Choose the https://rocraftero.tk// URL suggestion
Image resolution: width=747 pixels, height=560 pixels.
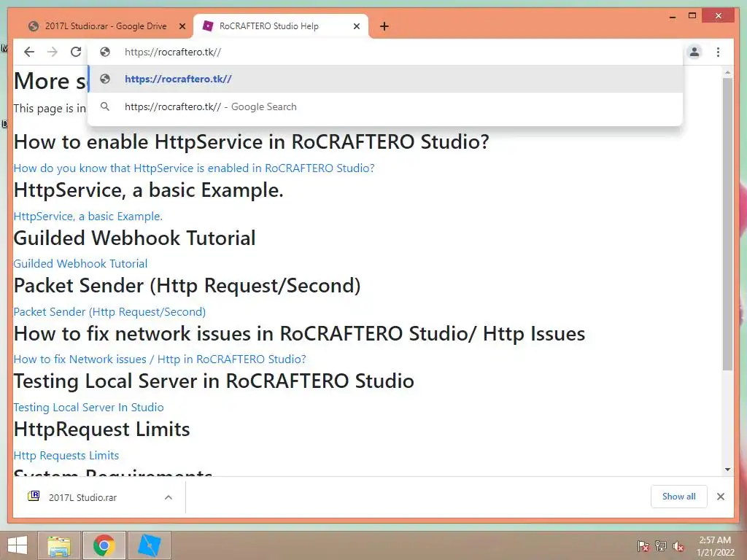coord(385,79)
